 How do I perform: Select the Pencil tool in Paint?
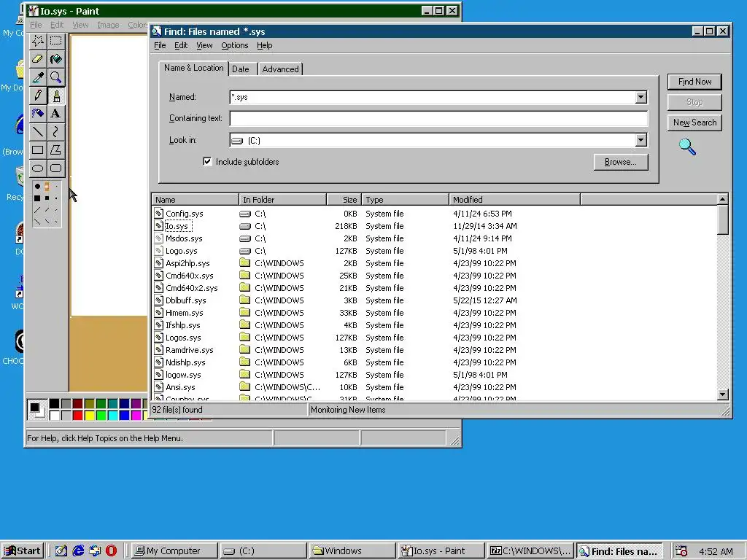pyautogui.click(x=38, y=96)
